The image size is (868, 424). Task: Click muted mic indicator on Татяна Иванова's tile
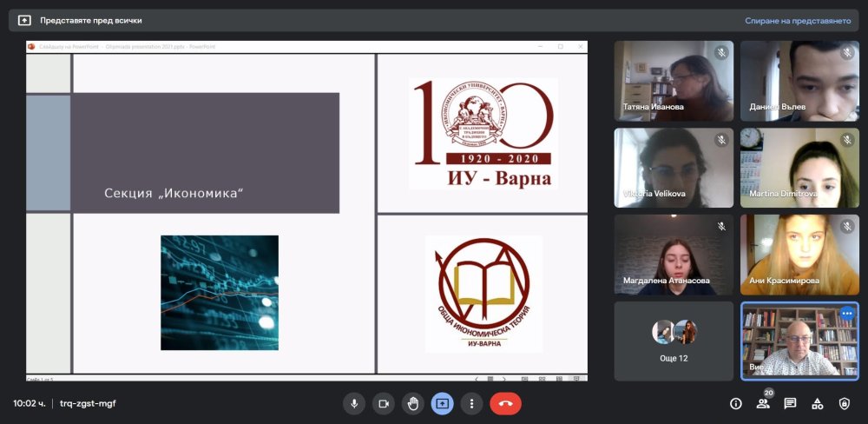click(721, 53)
